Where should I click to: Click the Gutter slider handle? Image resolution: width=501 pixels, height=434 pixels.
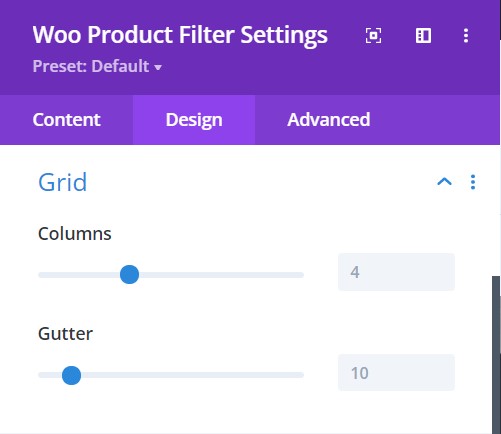tap(71, 375)
